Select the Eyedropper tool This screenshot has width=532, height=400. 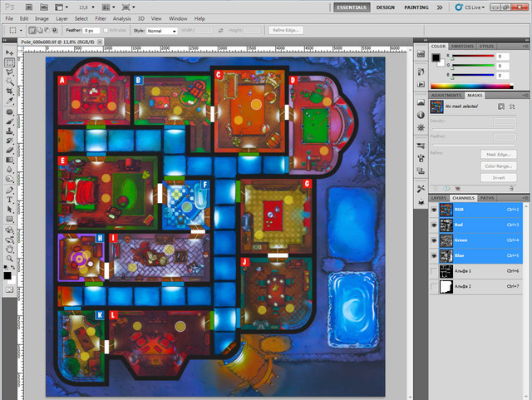tap(9, 101)
